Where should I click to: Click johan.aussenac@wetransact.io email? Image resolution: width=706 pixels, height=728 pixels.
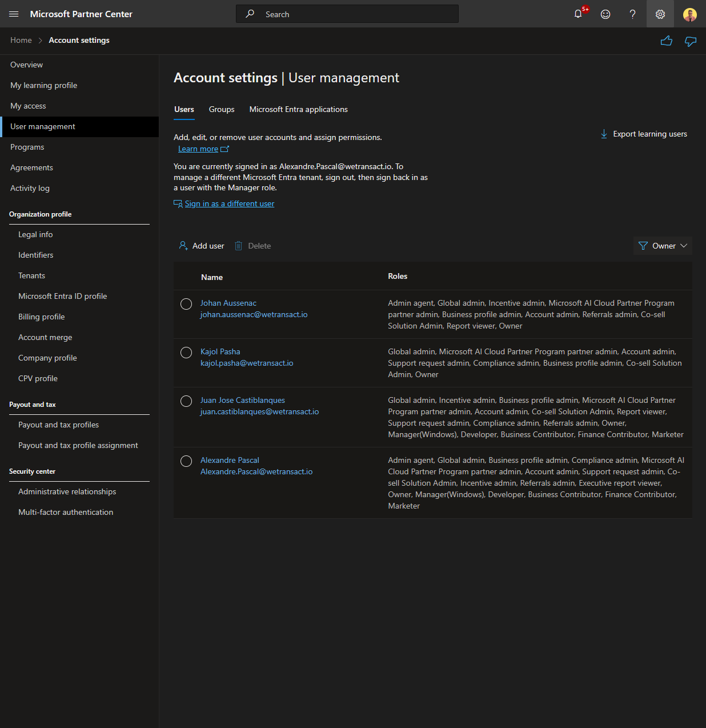pos(254,314)
